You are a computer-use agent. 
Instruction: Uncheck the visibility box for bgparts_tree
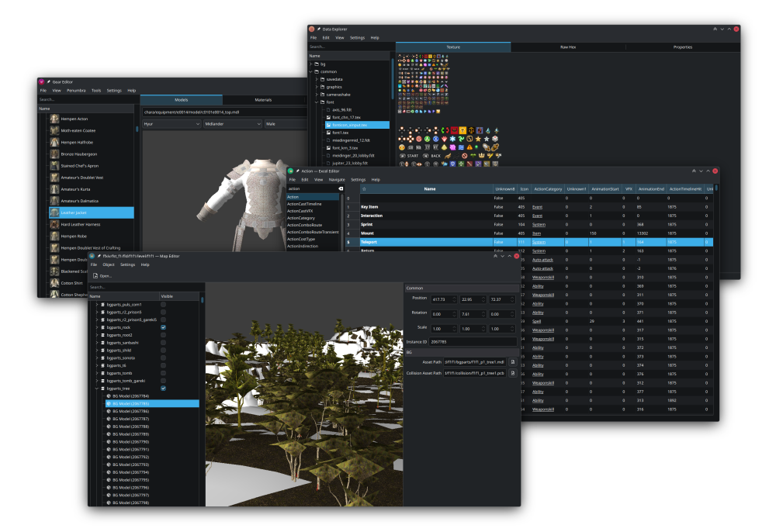pos(163,389)
